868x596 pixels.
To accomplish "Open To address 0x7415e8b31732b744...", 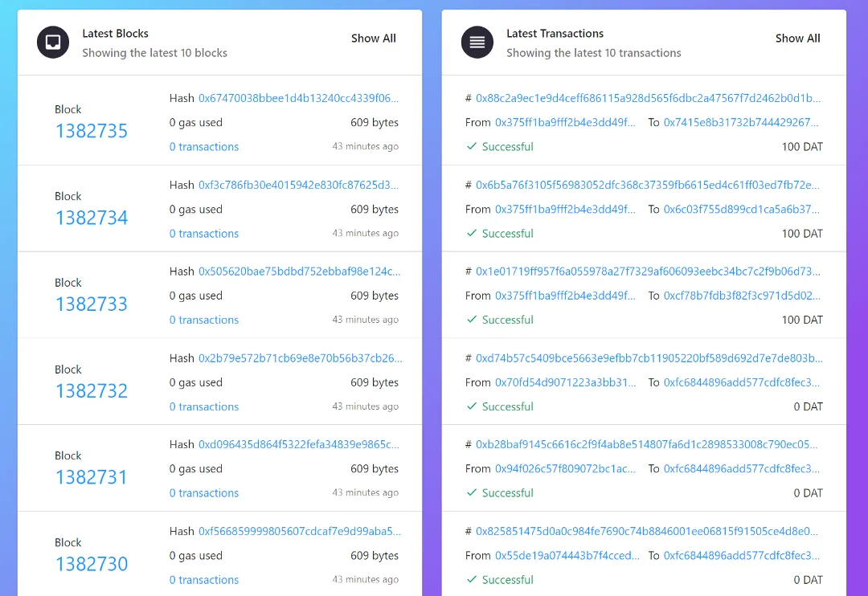I will click(x=741, y=122).
